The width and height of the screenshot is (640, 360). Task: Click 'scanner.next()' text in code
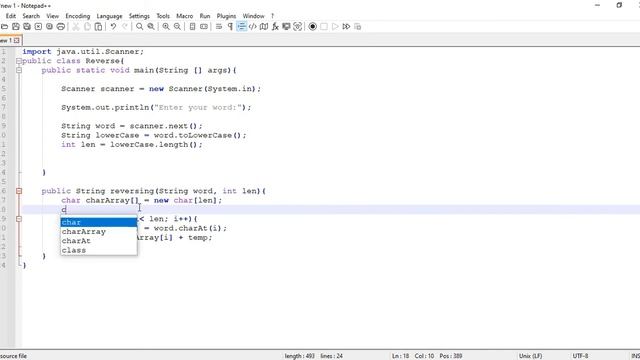[163, 126]
